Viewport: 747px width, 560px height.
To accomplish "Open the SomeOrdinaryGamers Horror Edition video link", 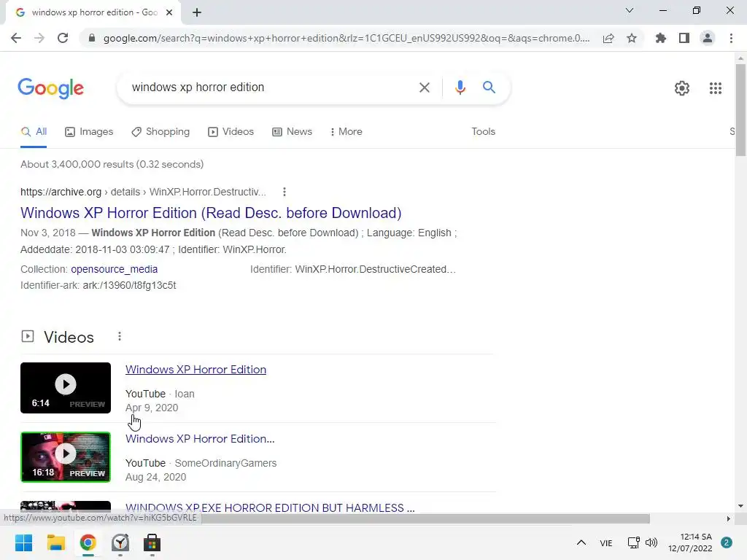I will pyautogui.click(x=200, y=438).
